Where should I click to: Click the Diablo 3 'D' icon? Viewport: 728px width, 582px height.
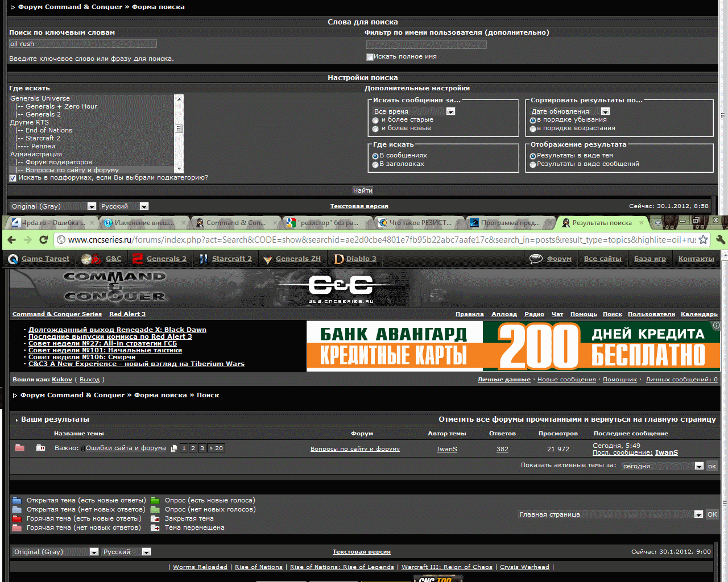[x=339, y=259]
